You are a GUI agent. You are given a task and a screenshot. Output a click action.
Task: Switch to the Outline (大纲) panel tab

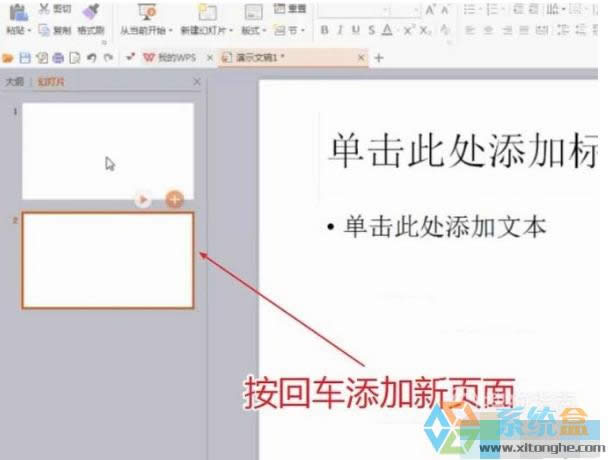tap(14, 81)
